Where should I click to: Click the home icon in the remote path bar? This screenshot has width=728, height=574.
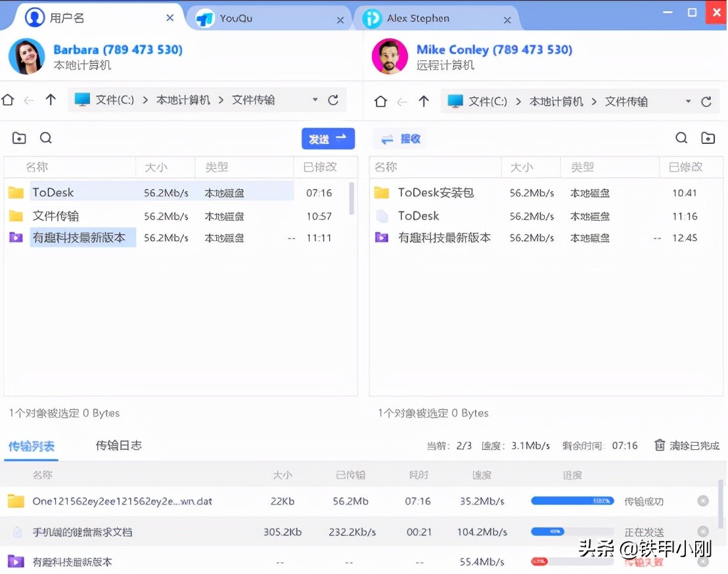point(380,100)
